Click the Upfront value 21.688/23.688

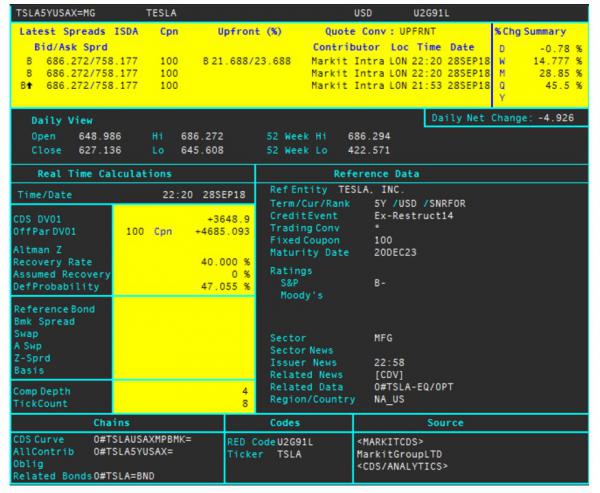[251, 61]
